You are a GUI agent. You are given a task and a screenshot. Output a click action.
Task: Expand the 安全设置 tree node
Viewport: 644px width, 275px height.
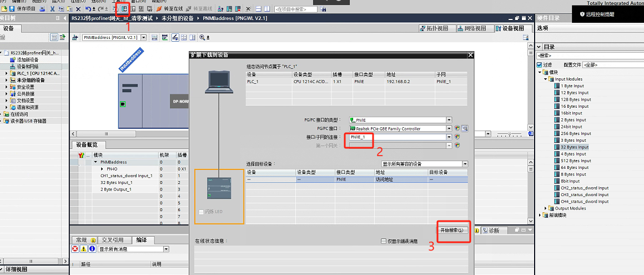[x=7, y=87]
